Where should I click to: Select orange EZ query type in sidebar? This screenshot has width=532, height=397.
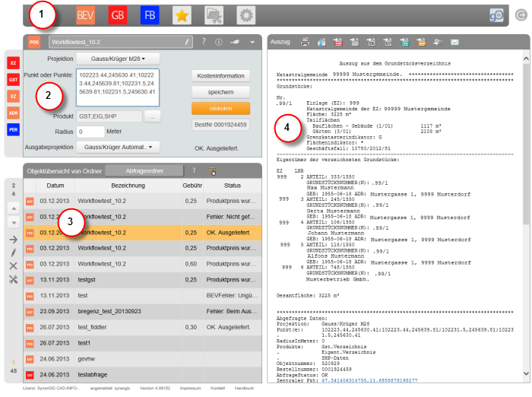[x=13, y=96]
